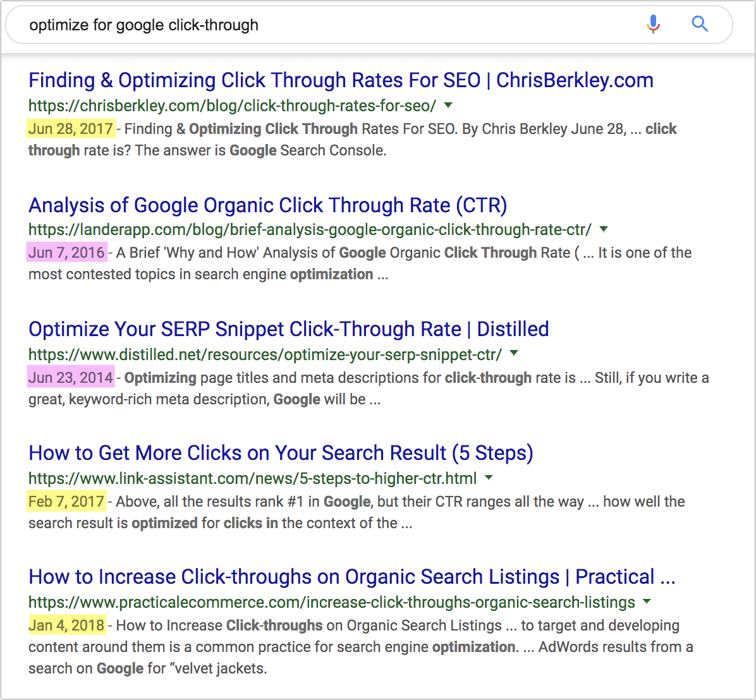Expand dropdown arrow beside distilled.net URL
Image resolution: width=756 pixels, height=700 pixels.
coord(514,353)
